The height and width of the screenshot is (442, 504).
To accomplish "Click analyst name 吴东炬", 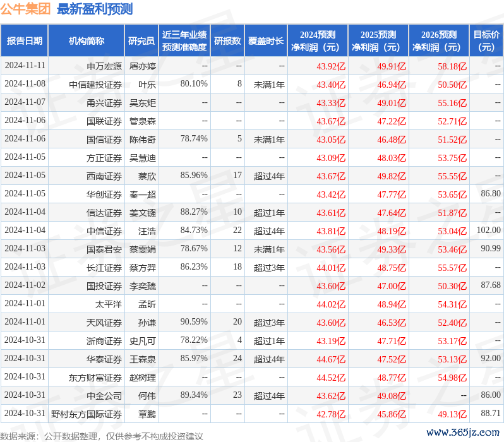I will pos(142,103).
